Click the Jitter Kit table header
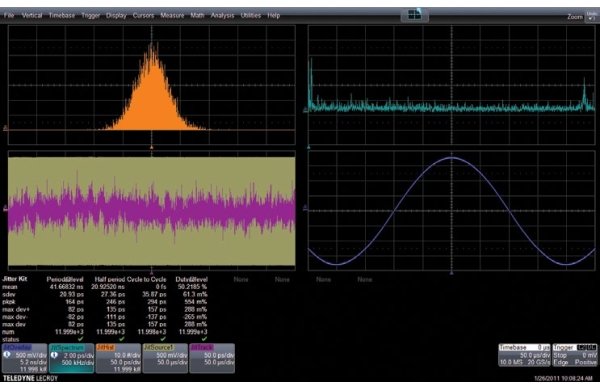Viewport: 600px width, 390px height. 15,279
